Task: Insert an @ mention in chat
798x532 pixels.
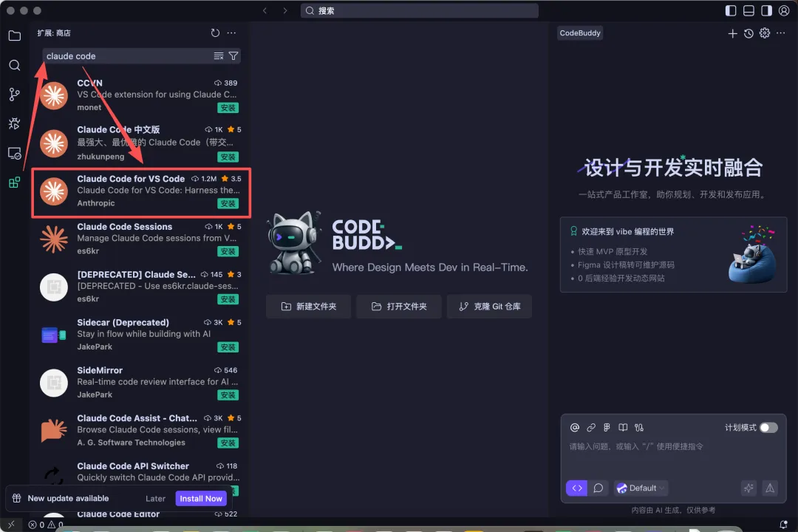Action: tap(575, 428)
